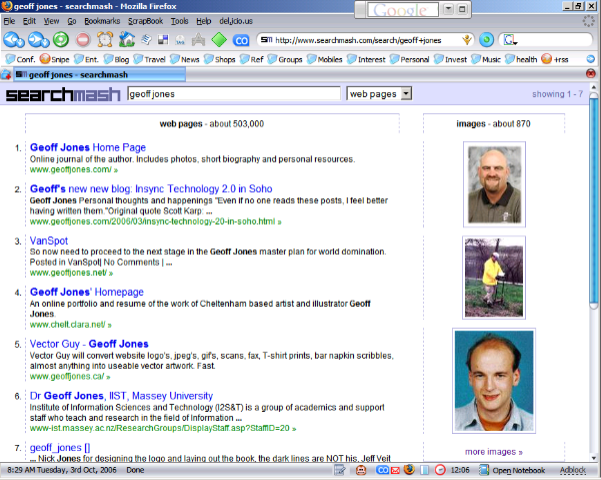
Task: Open the 'web pages' search type dropdown
Action: point(379,94)
